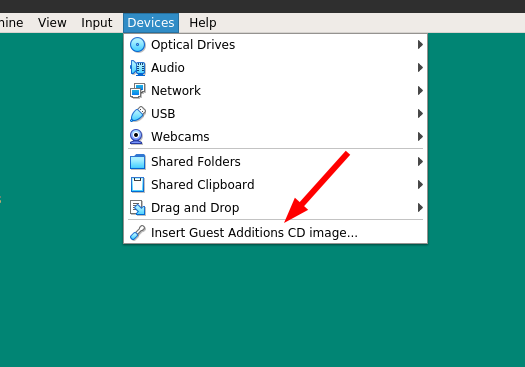Choose the Drag and Drop entry text
Viewport: 525px width, 367px height.
pos(195,208)
